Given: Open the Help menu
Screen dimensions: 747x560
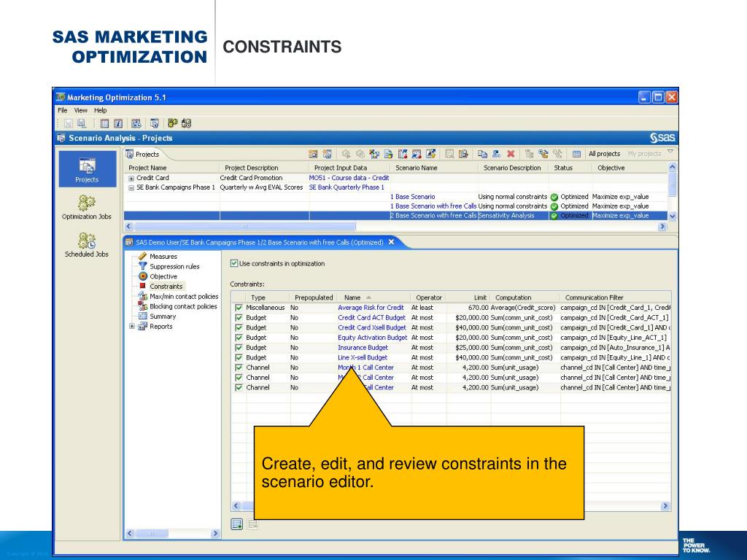Looking at the screenshot, I should 100,111.
